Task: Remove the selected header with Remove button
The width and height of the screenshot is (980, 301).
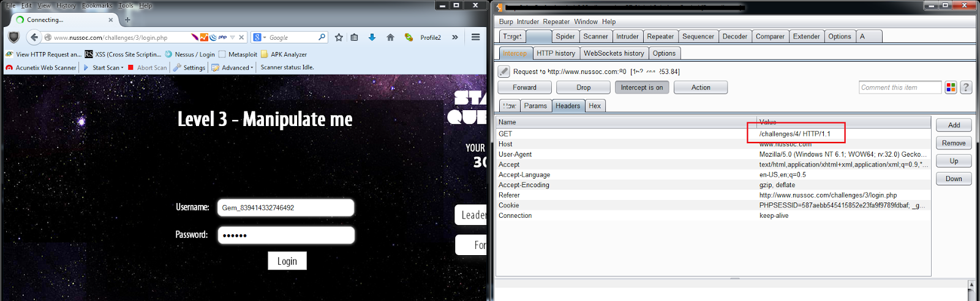Action: click(x=954, y=143)
